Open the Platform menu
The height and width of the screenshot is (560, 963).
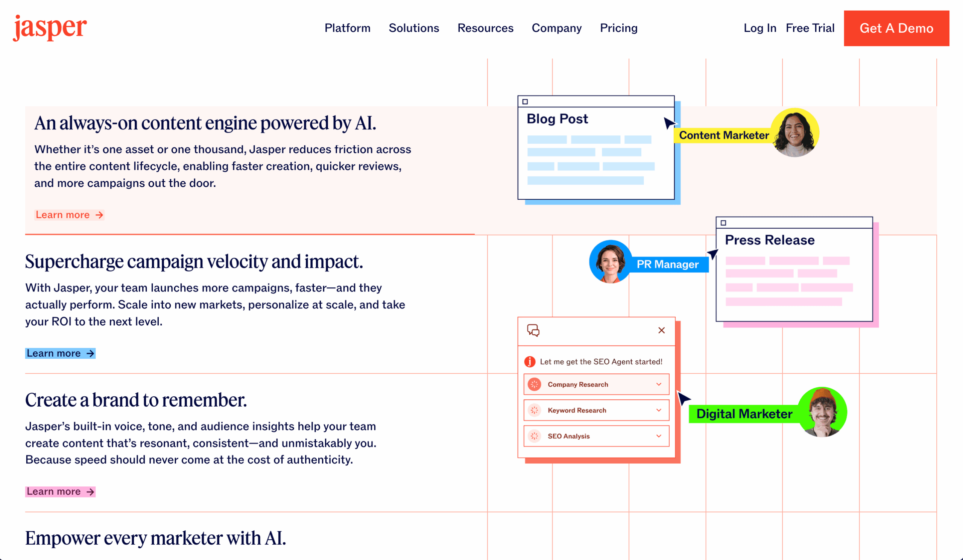(x=347, y=28)
